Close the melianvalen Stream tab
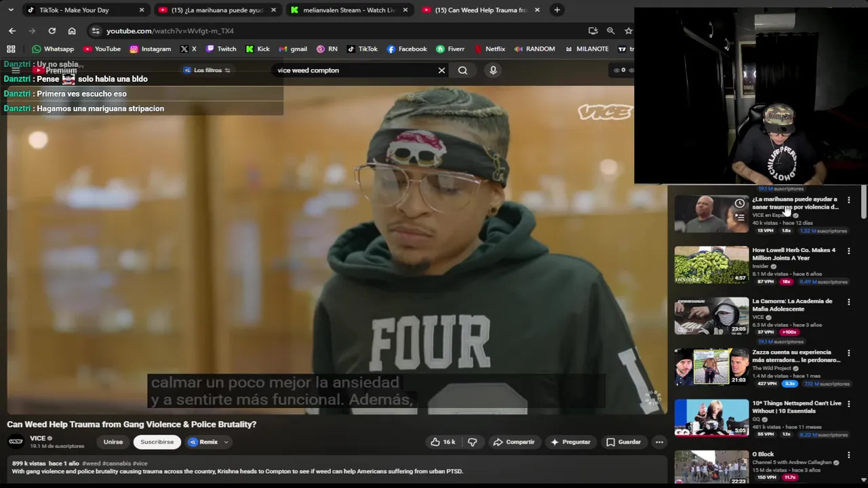 405,10
